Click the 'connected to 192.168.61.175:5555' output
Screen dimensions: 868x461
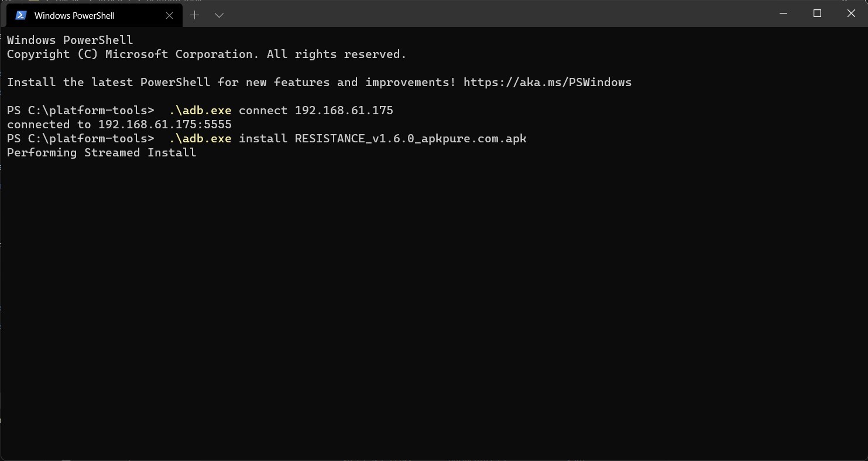point(119,125)
